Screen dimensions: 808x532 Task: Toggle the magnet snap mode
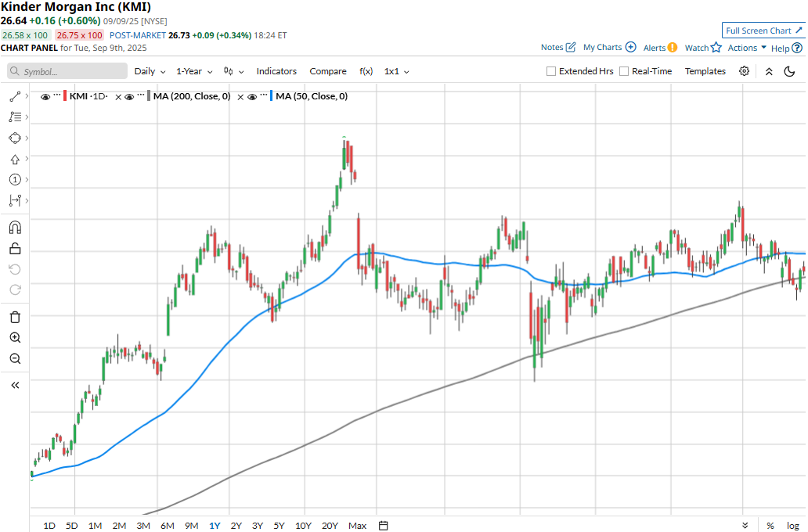pyautogui.click(x=15, y=227)
